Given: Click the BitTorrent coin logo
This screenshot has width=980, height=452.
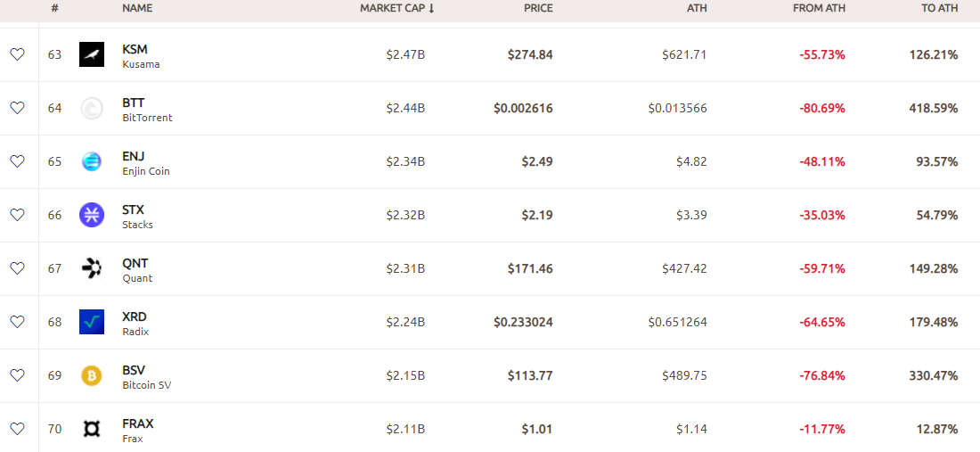Looking at the screenshot, I should pos(92,108).
